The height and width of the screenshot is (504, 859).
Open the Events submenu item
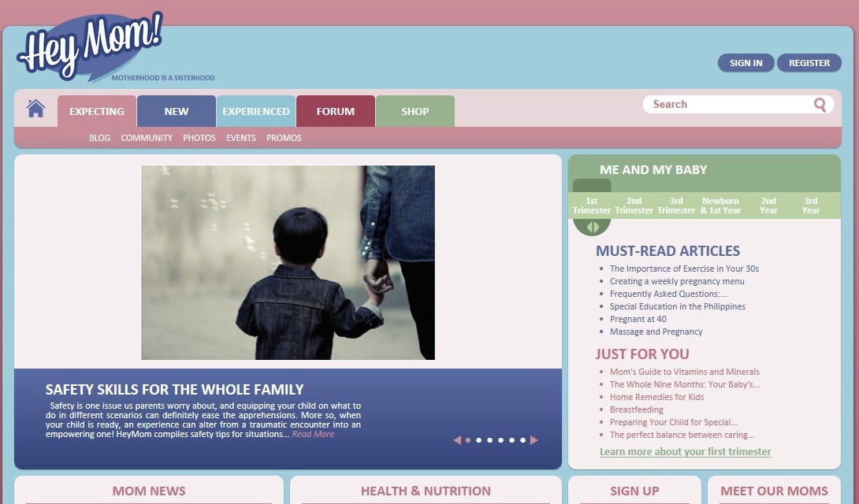[241, 138]
